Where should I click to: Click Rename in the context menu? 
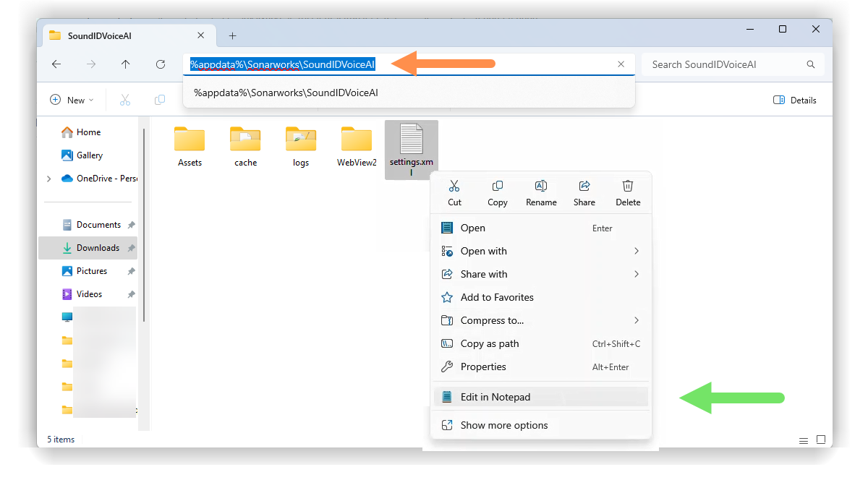[541, 193]
